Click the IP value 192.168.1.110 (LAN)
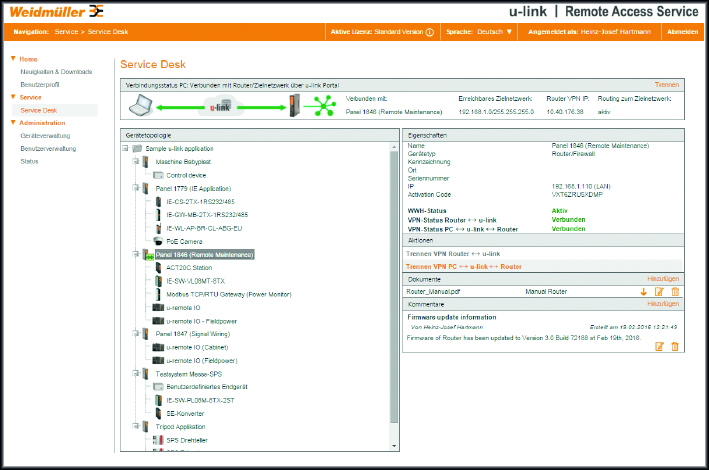The height and width of the screenshot is (470, 709). pos(581,186)
